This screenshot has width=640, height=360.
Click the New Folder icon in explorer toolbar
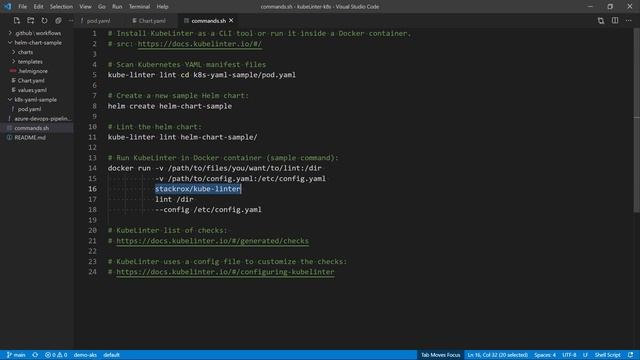(x=31, y=20)
